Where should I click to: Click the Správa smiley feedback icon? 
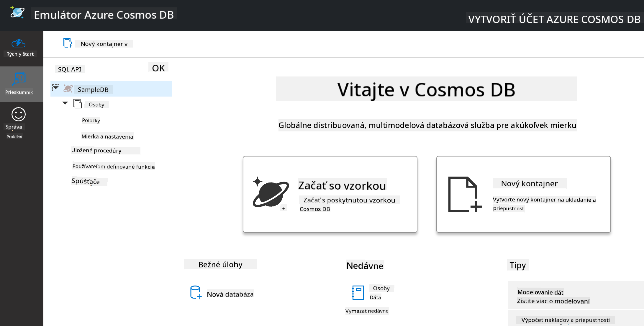(19, 114)
